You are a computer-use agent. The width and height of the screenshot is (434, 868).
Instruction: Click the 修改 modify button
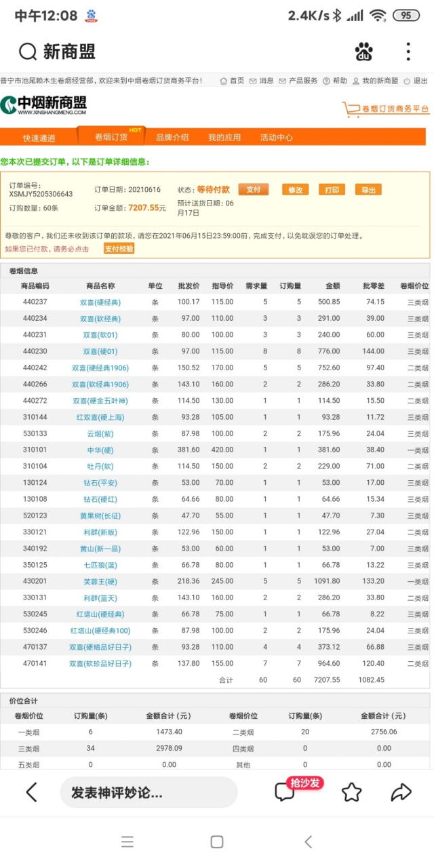295,190
